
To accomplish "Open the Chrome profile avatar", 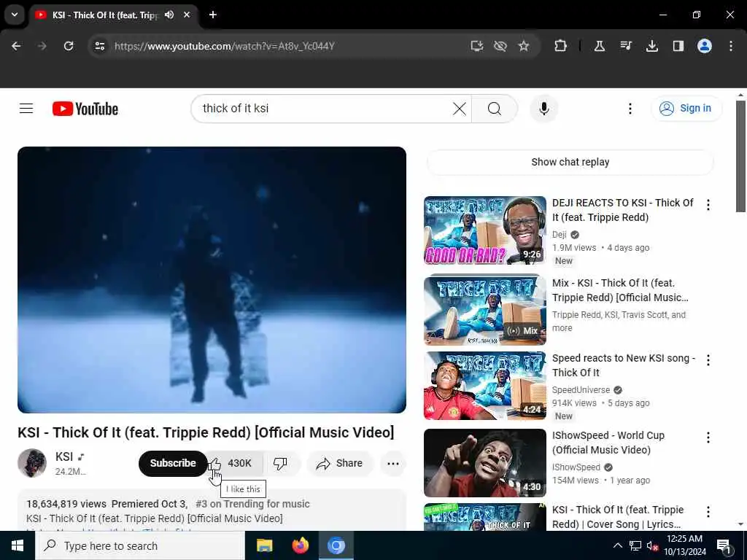I will [705, 46].
